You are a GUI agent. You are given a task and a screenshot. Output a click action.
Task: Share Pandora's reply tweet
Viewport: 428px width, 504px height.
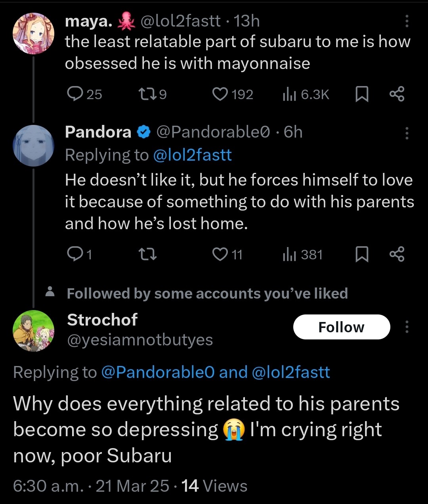[397, 254]
